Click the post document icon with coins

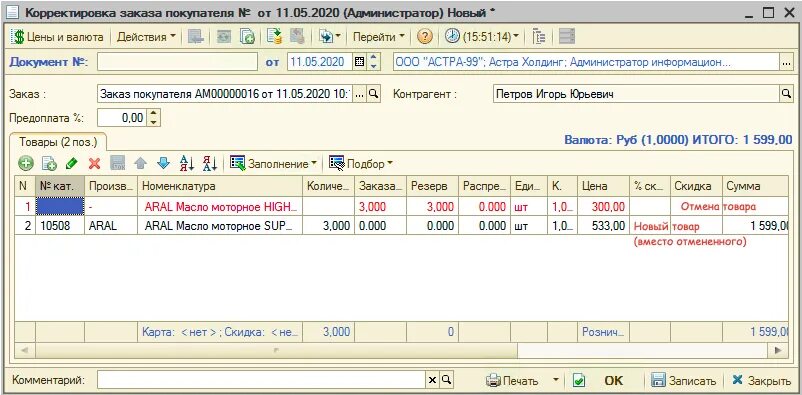coord(275,37)
